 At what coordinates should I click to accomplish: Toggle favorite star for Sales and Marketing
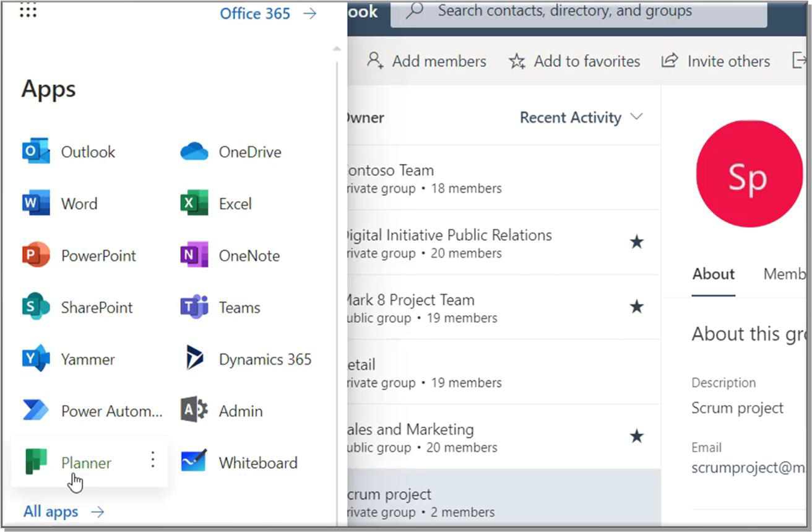click(x=636, y=437)
